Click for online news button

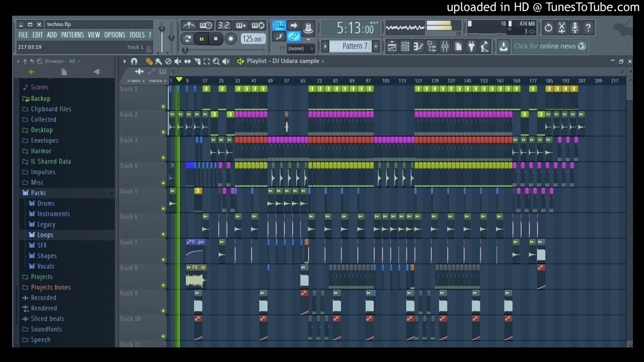tap(549, 46)
